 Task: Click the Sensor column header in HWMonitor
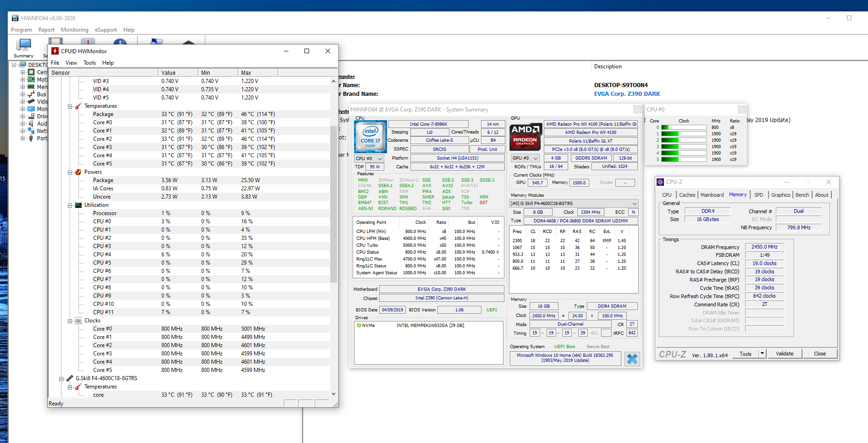pyautogui.click(x=103, y=72)
